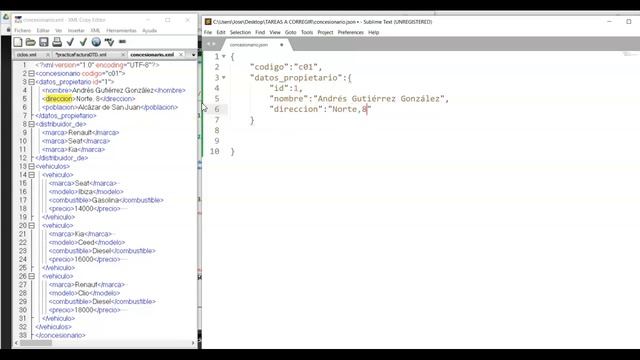The height and width of the screenshot is (360, 640).
Task: Maximize the Sublime Text window
Action: coord(629,22)
